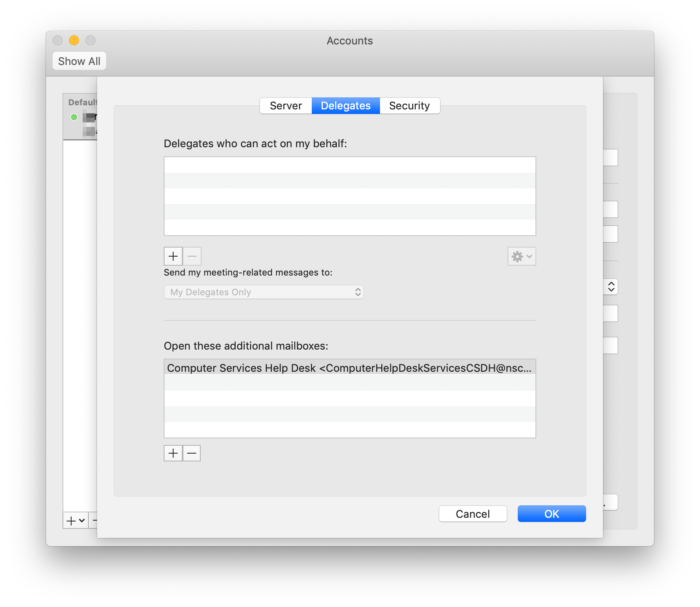Confirm the settings with OK
This screenshot has width=700, height=607.
point(552,514)
